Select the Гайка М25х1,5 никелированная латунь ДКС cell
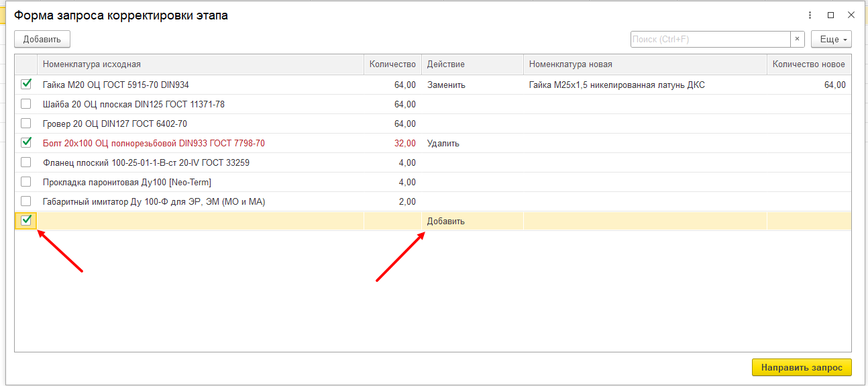This screenshot has height=386, width=868. pyautogui.click(x=645, y=85)
